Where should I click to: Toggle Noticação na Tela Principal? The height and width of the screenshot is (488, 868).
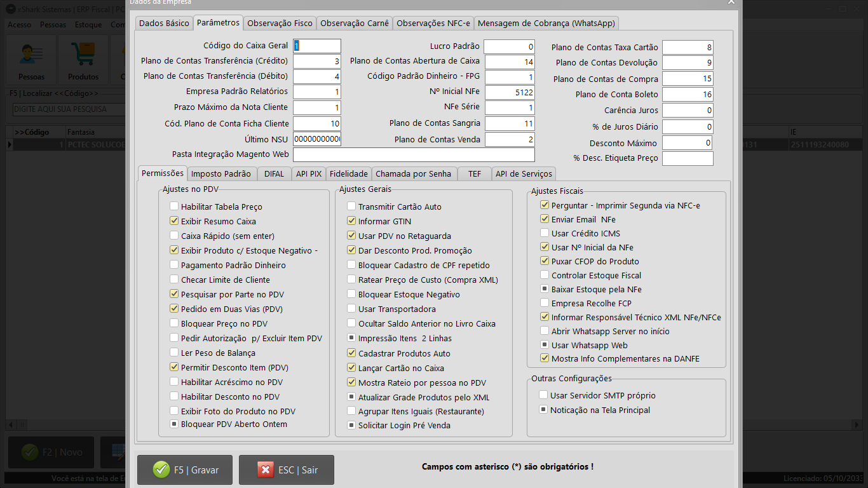(543, 410)
